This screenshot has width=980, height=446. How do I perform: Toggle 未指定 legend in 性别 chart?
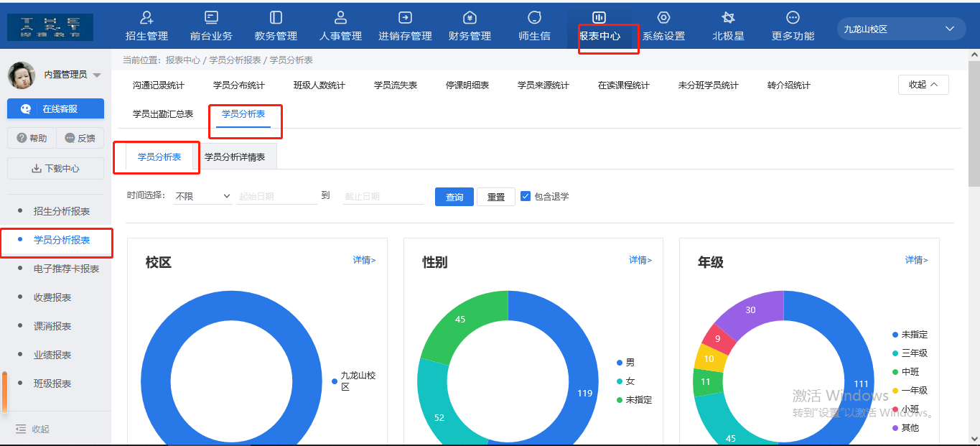coord(634,400)
